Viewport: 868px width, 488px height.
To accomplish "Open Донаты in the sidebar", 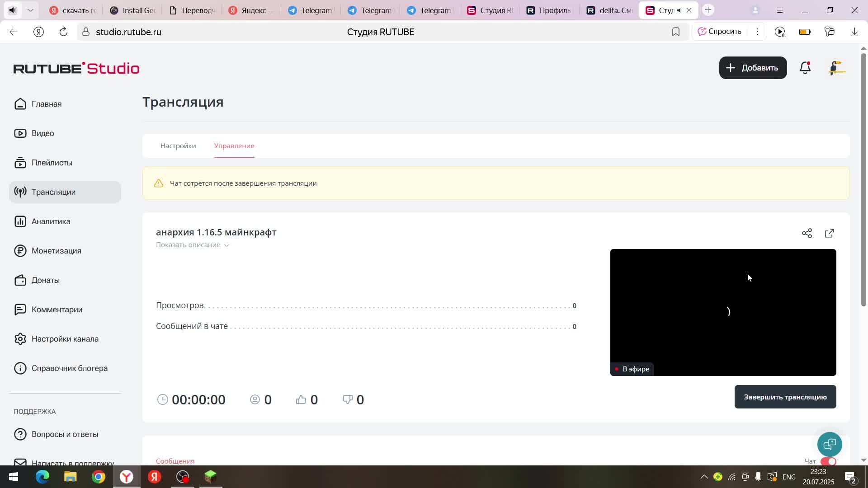I will 45,280.
